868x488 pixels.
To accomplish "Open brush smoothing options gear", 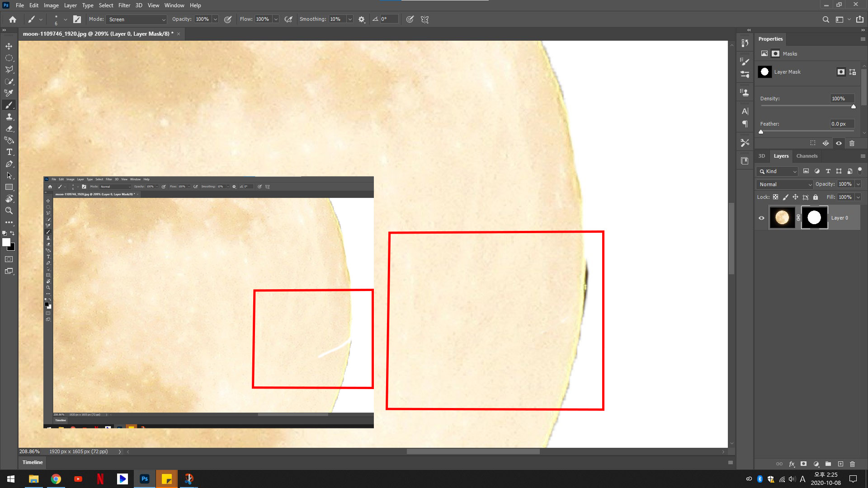I will (362, 19).
